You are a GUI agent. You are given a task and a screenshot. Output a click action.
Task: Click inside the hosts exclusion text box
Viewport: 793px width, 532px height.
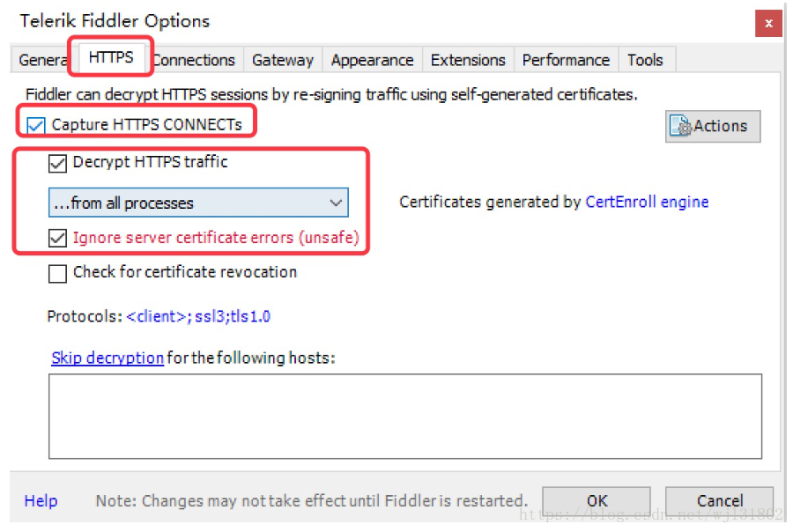tap(405, 416)
